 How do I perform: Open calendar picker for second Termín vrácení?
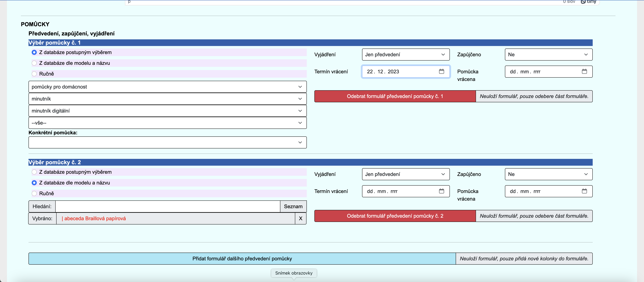click(x=441, y=191)
